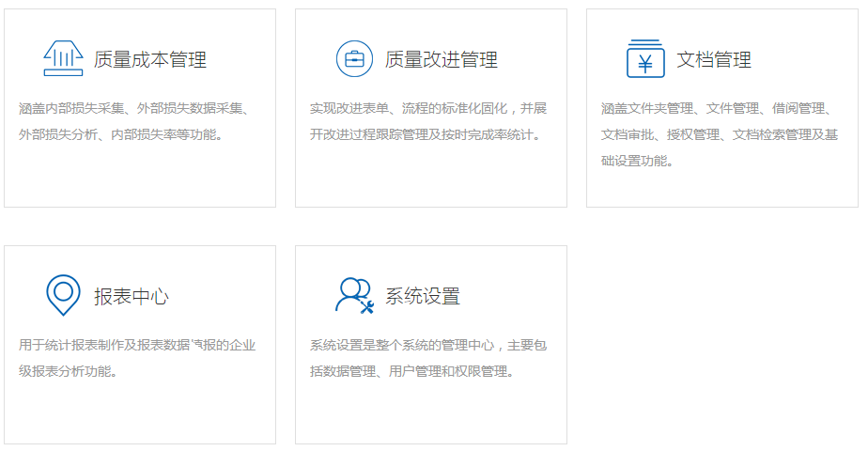Screen dimensions: 868x451
Task: Click the description starting with 用于统计报表制作
Action: pyautogui.click(x=137, y=358)
